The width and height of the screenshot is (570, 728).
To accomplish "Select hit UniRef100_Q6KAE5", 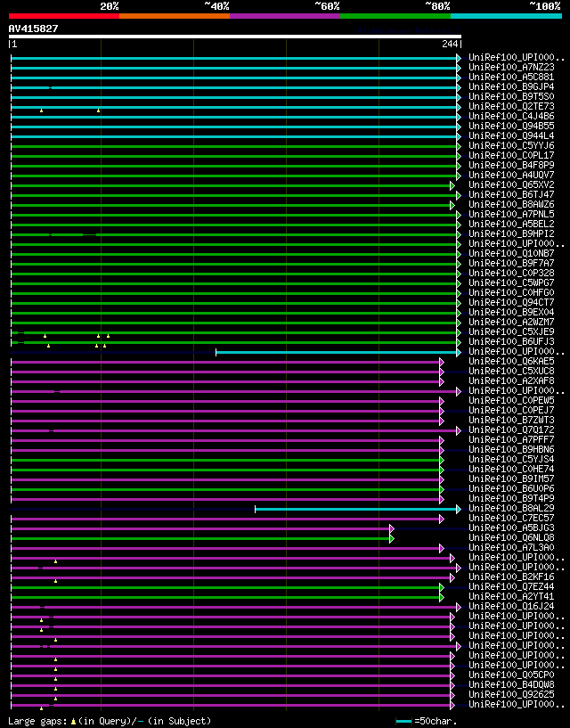I will tap(511, 361).
